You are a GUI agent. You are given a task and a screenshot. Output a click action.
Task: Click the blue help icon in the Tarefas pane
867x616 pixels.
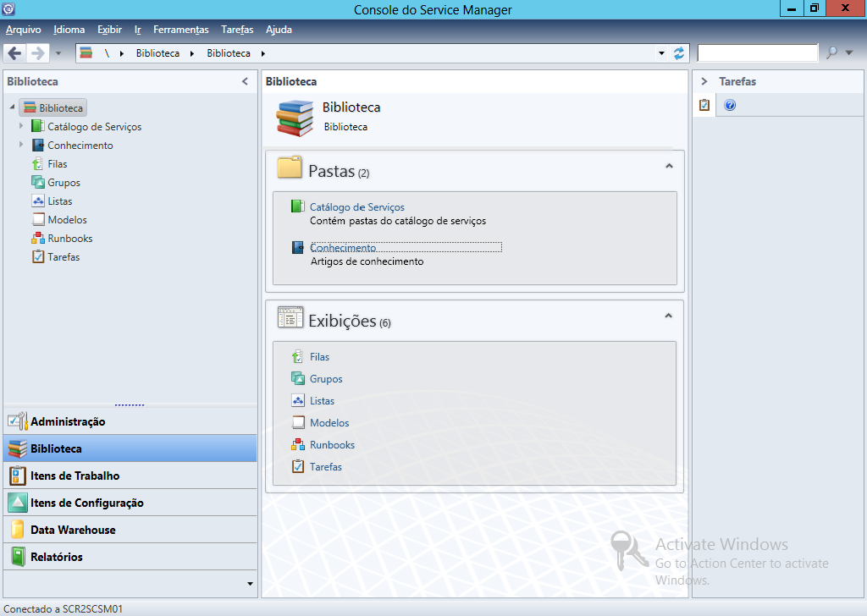coord(730,105)
